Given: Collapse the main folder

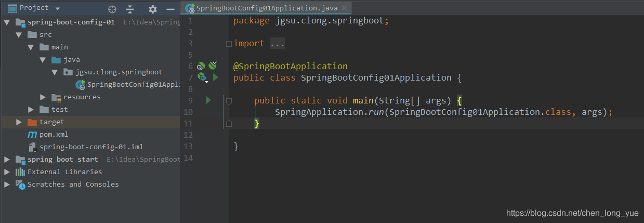Looking at the screenshot, I should [x=31, y=47].
